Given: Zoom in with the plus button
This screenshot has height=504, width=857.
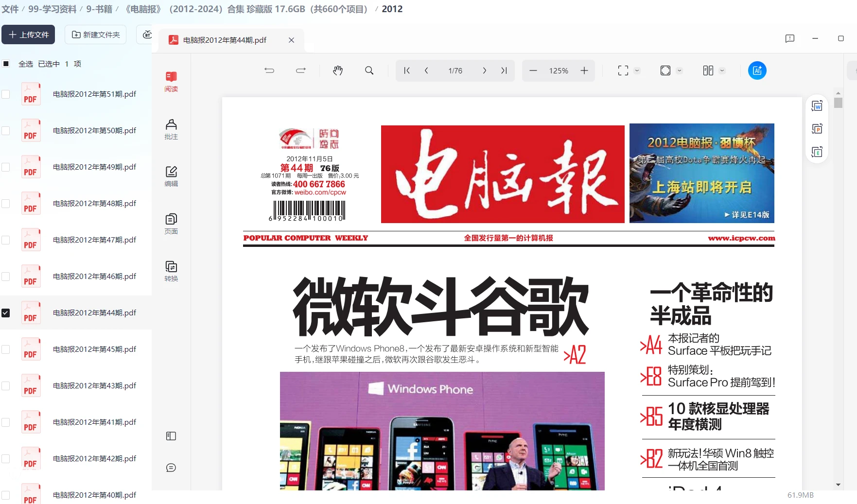Looking at the screenshot, I should [x=584, y=70].
